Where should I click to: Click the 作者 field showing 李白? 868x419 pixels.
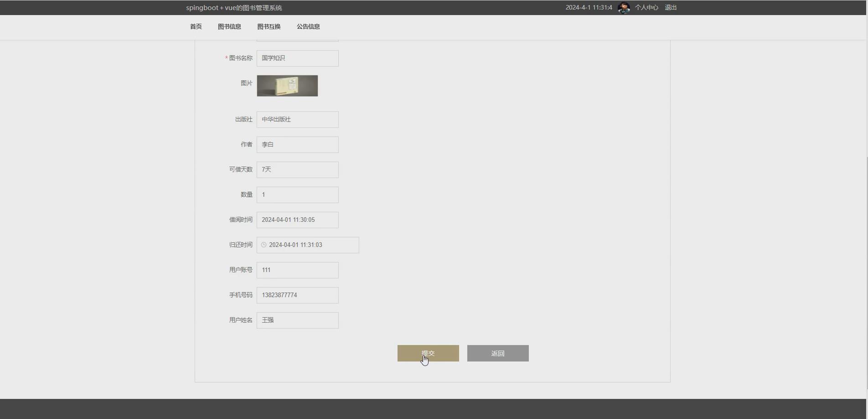pyautogui.click(x=297, y=144)
